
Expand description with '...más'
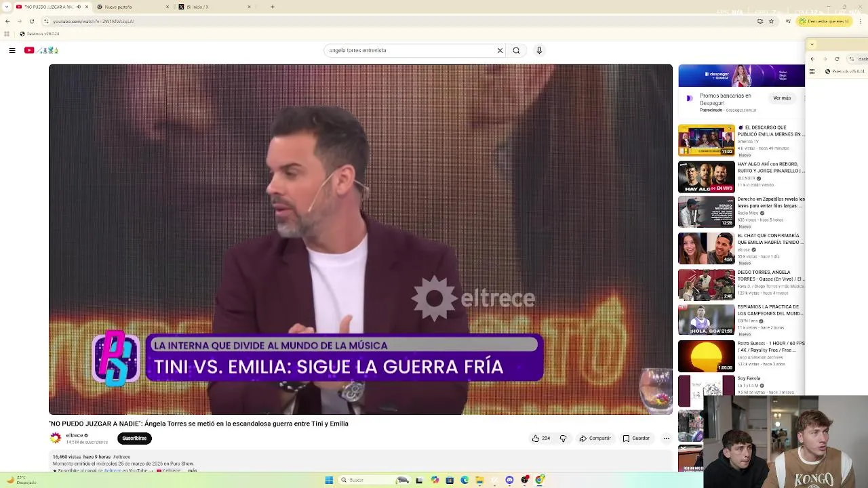pyautogui.click(x=192, y=470)
